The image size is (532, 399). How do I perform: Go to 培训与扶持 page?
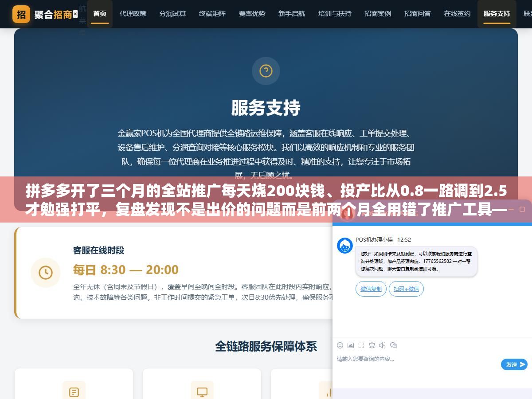pyautogui.click(x=335, y=14)
